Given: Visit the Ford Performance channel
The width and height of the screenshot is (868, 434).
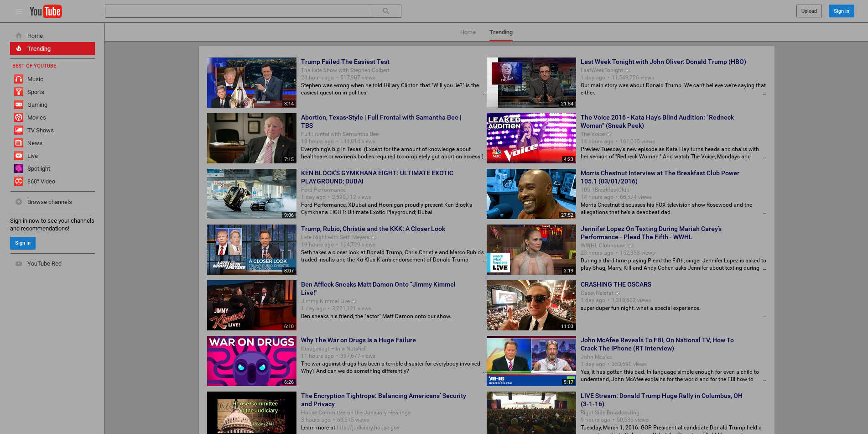Looking at the screenshot, I should tap(323, 190).
